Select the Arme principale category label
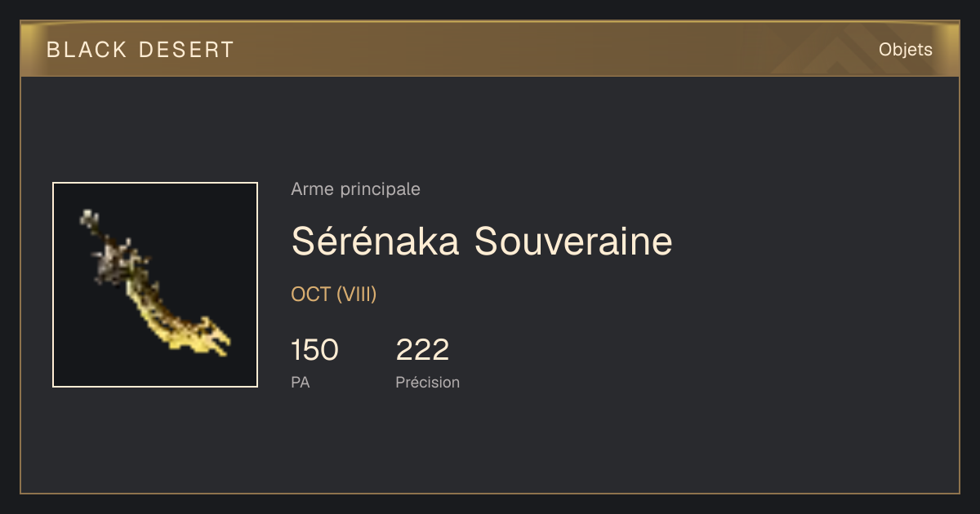Viewport: 980px width, 514px height. point(356,189)
